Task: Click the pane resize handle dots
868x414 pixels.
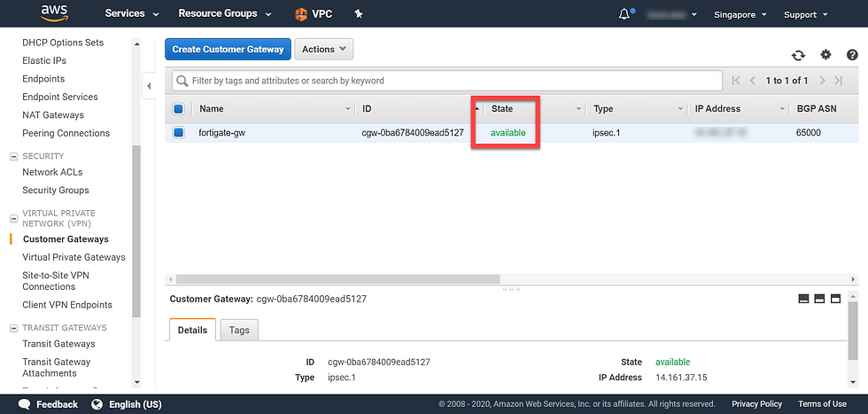Action: 511,289
